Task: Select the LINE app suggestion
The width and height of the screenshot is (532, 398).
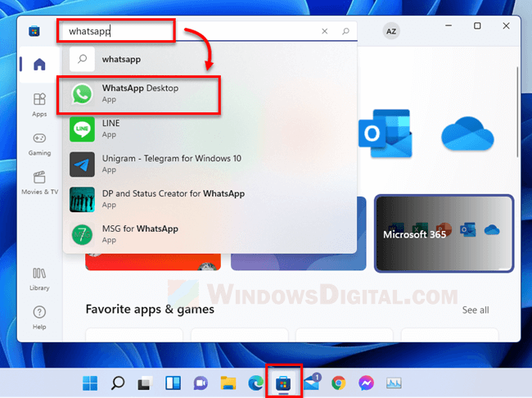Action: point(210,129)
